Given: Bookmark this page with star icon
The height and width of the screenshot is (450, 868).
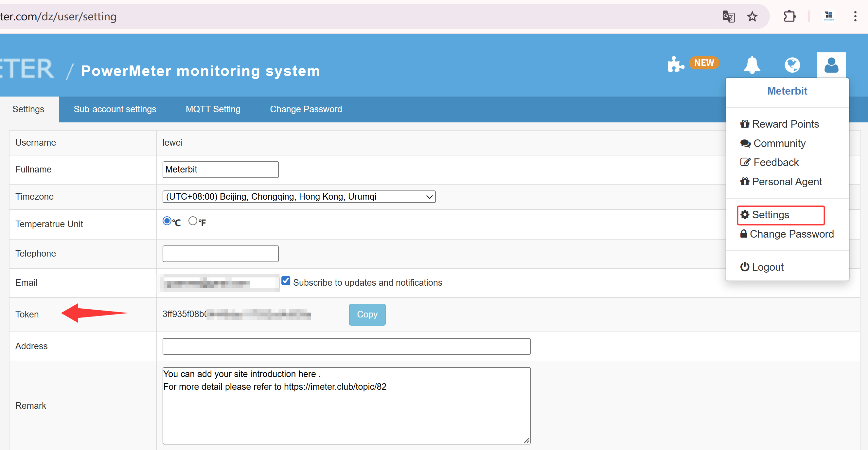Looking at the screenshot, I should pyautogui.click(x=752, y=16).
